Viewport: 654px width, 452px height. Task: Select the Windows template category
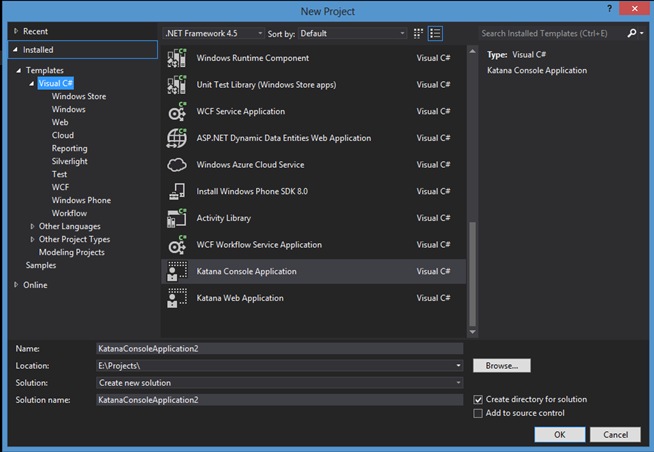(x=68, y=109)
